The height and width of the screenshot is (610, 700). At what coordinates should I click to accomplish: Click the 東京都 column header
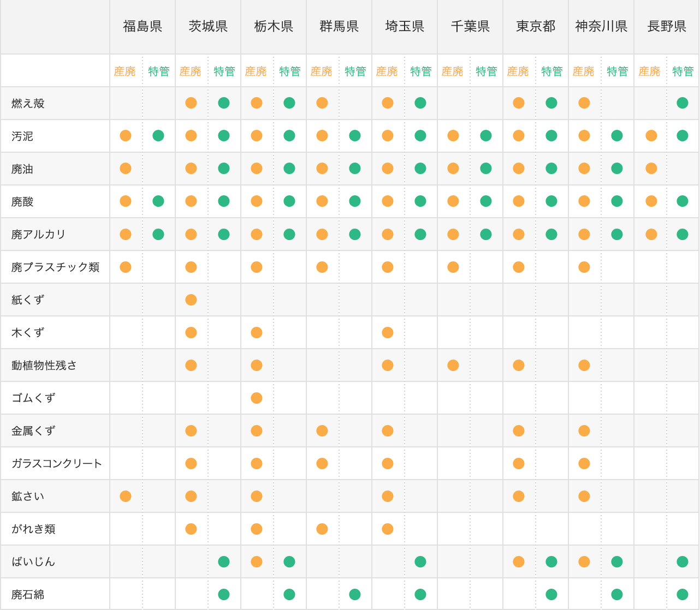536,26
